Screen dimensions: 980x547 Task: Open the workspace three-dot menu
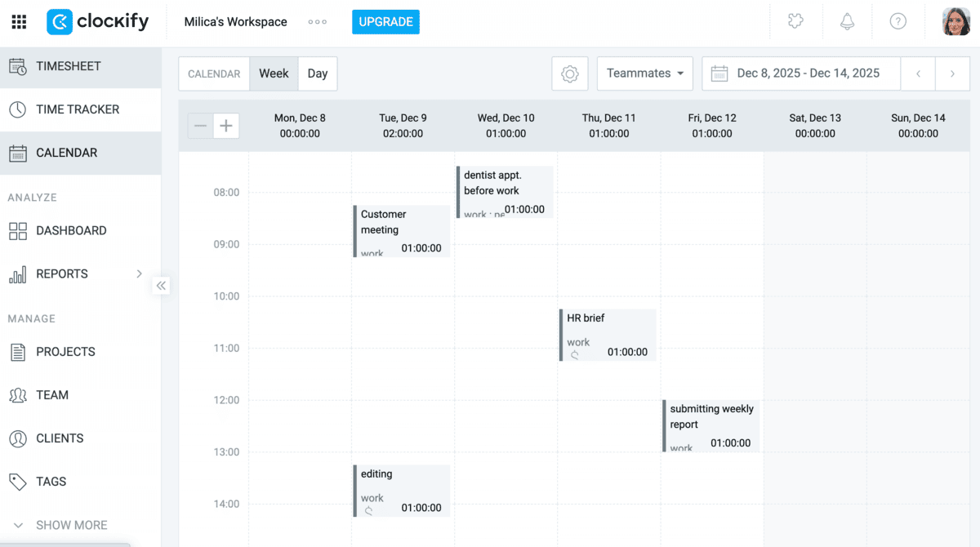(x=317, y=22)
